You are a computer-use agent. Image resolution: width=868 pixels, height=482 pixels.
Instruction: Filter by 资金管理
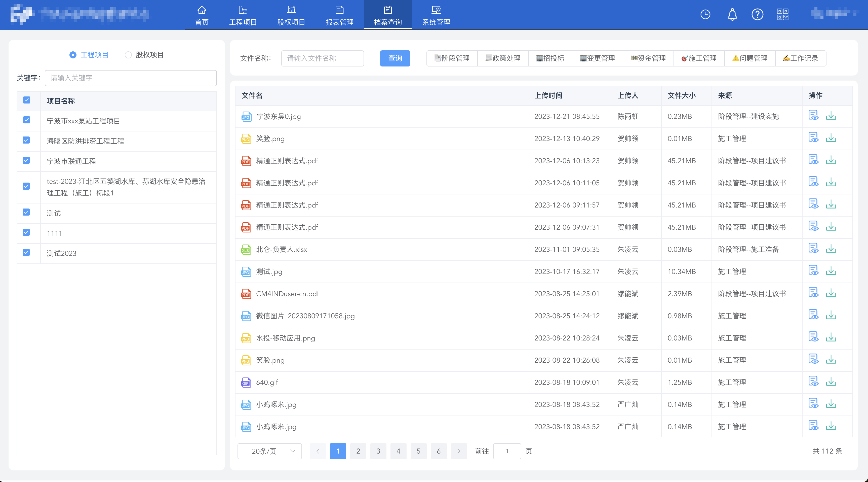(x=649, y=58)
